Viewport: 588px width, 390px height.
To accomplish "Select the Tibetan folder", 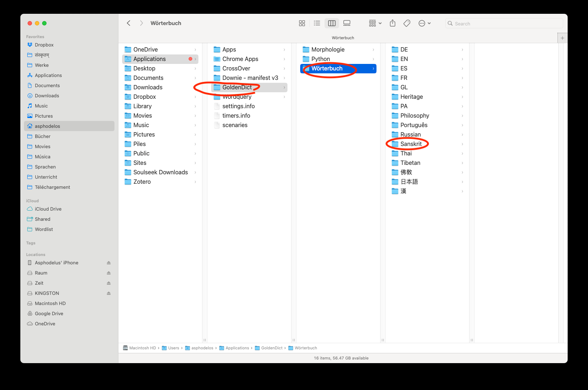I will tap(427, 163).
